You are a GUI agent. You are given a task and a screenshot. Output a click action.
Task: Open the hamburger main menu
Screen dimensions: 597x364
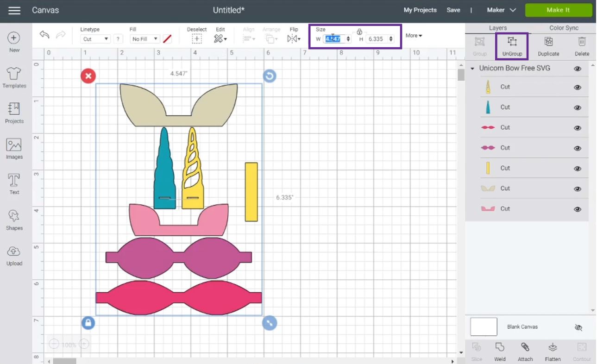(14, 10)
